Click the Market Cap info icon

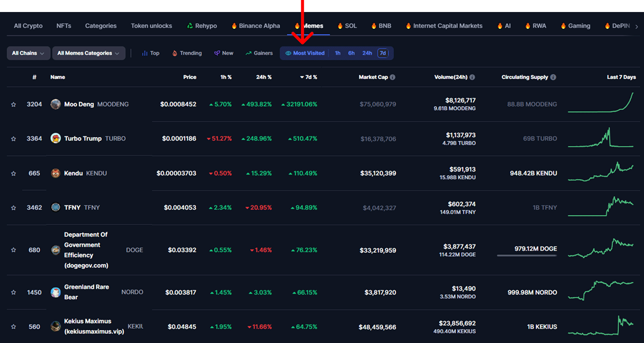coord(392,77)
